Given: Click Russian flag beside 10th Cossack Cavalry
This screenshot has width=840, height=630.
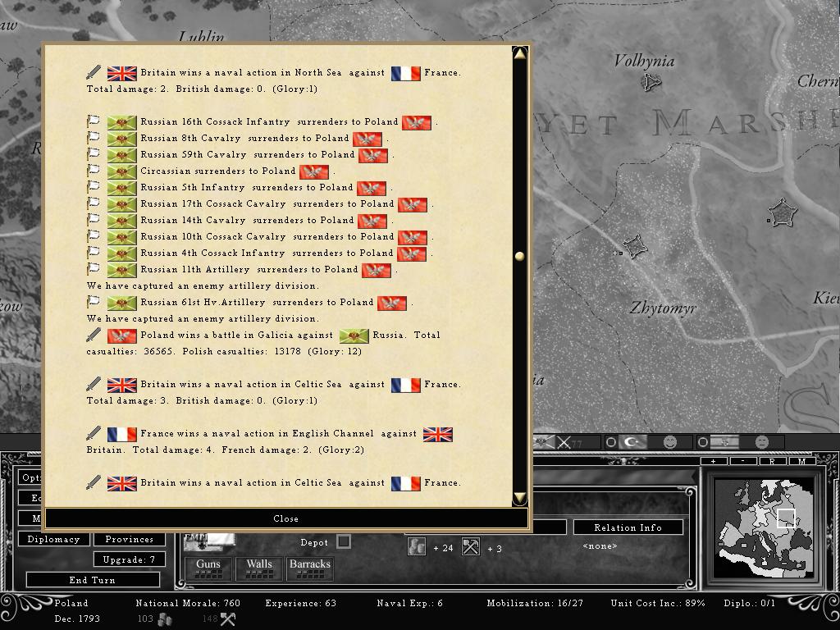Looking at the screenshot, I should click(x=121, y=237).
